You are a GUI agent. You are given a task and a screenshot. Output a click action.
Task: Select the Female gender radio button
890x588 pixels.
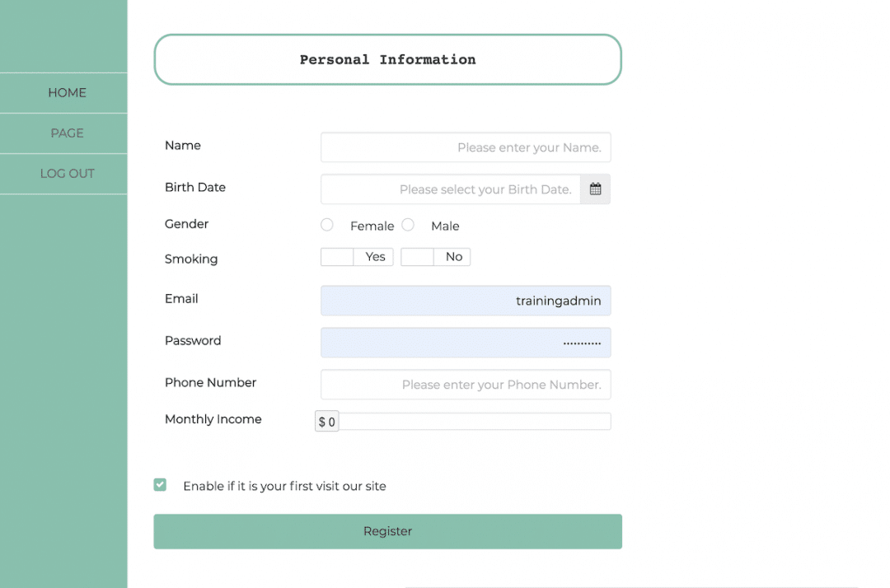(x=326, y=224)
